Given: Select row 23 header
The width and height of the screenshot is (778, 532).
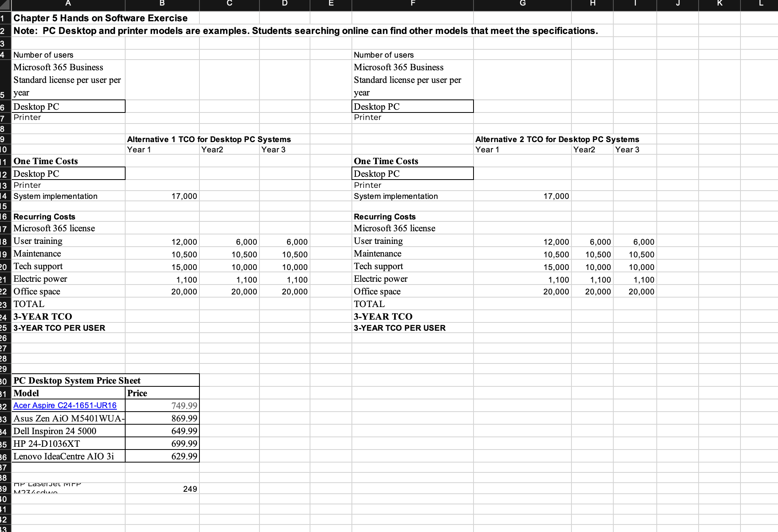Looking at the screenshot, I should tap(4, 303).
